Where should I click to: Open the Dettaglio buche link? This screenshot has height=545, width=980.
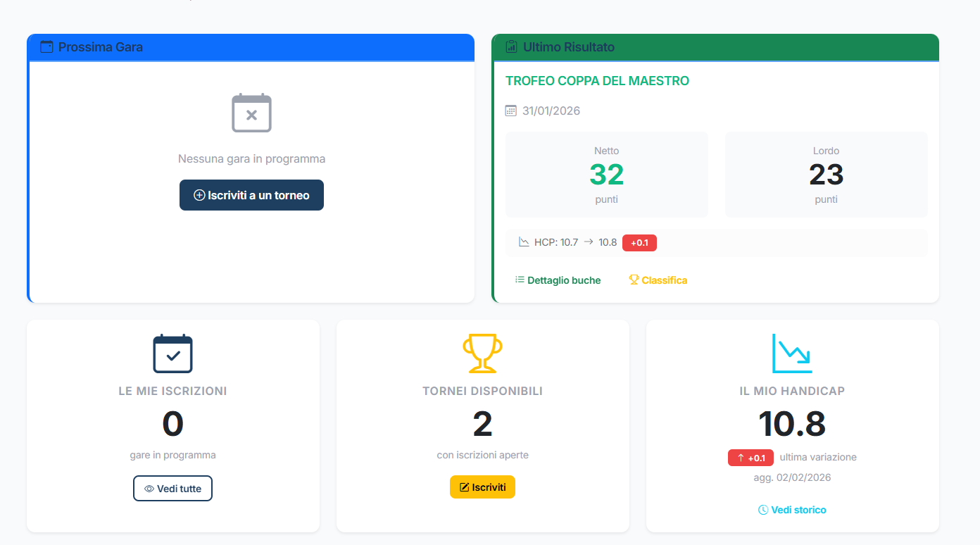(558, 280)
